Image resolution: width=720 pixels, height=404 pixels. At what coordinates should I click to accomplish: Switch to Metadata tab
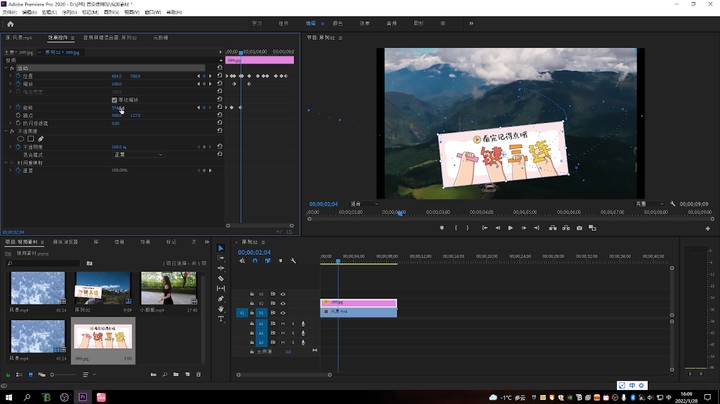pyautogui.click(x=160, y=38)
